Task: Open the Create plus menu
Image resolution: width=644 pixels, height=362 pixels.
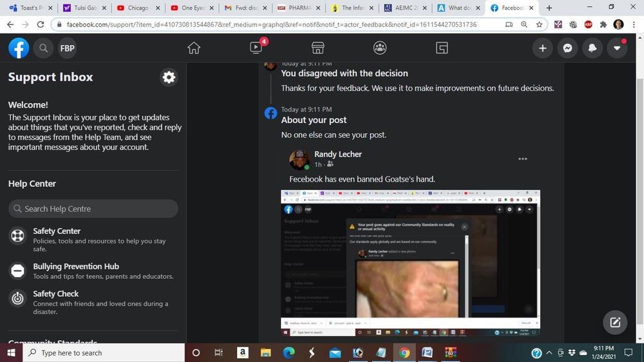Action: pos(542,48)
